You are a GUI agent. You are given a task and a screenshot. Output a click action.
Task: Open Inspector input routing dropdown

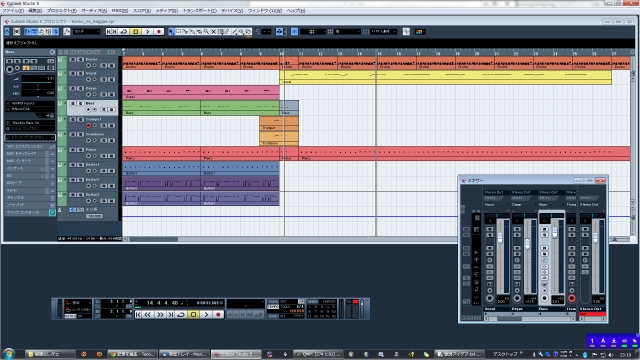point(30,104)
